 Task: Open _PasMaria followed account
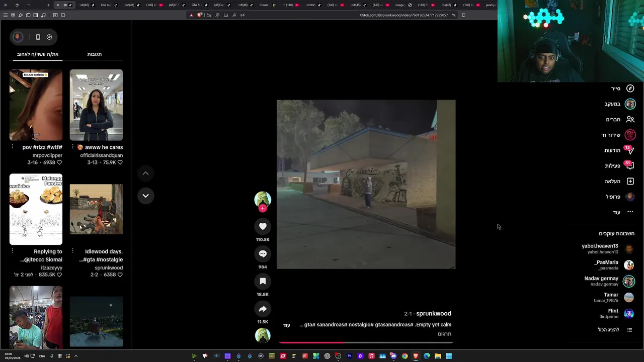click(x=614, y=265)
